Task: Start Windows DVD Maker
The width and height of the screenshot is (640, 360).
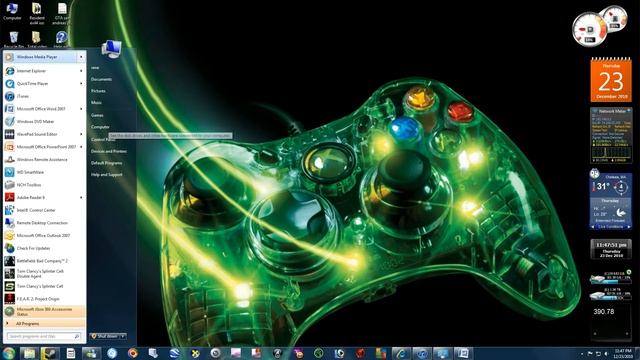Action: point(44,122)
